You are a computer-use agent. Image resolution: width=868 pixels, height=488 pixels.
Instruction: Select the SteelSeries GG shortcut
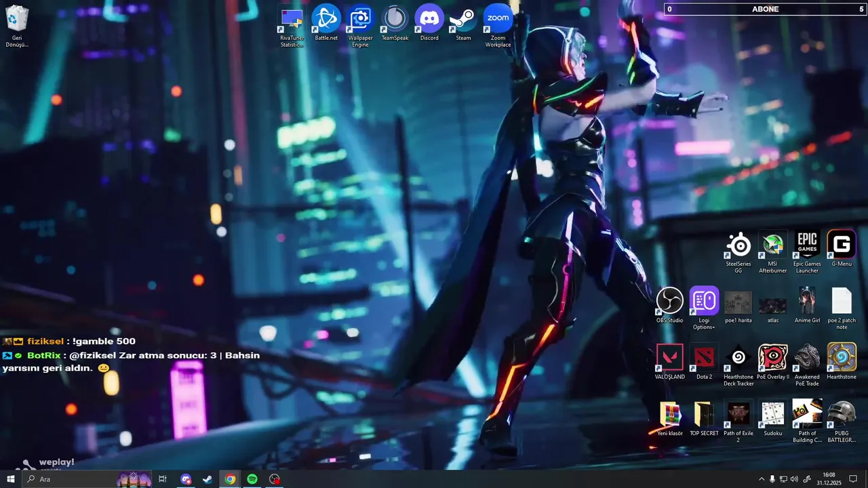tap(738, 252)
